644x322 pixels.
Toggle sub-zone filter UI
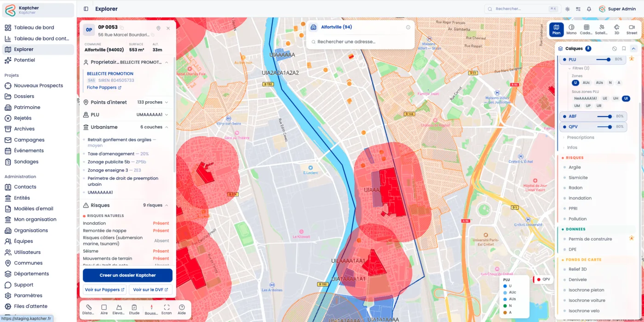(626, 98)
